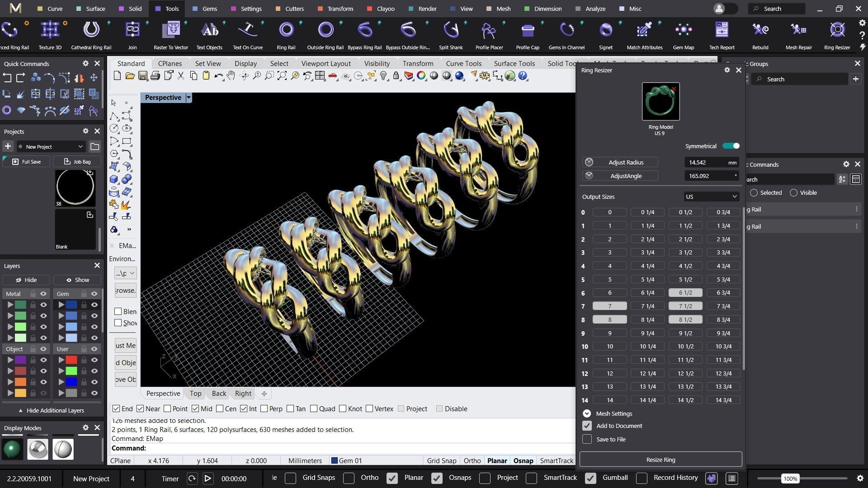The image size is (868, 488).
Task: Select the Rebuild tool
Action: pos(760,36)
